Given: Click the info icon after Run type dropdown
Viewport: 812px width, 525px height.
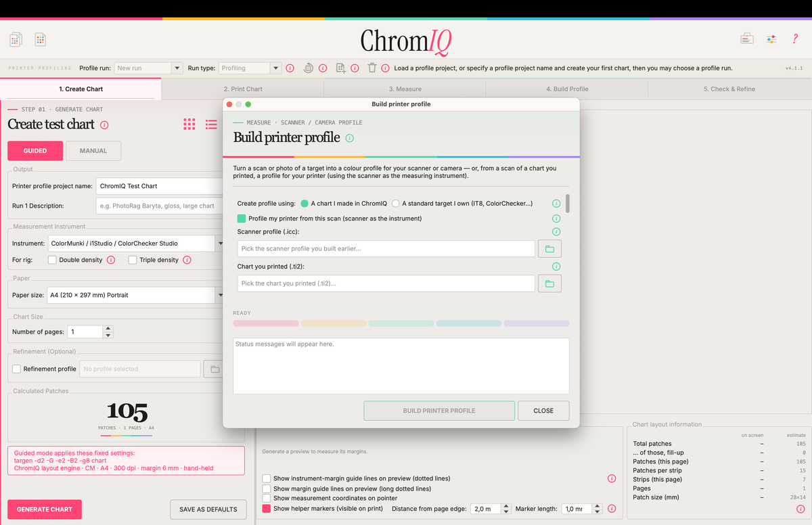Looking at the screenshot, I should pos(290,68).
